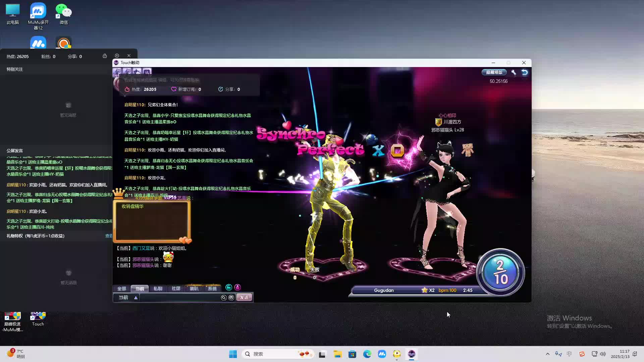Open the Chinese input method indicator
Screen dimensions: 644x362
pyautogui.click(x=569, y=354)
